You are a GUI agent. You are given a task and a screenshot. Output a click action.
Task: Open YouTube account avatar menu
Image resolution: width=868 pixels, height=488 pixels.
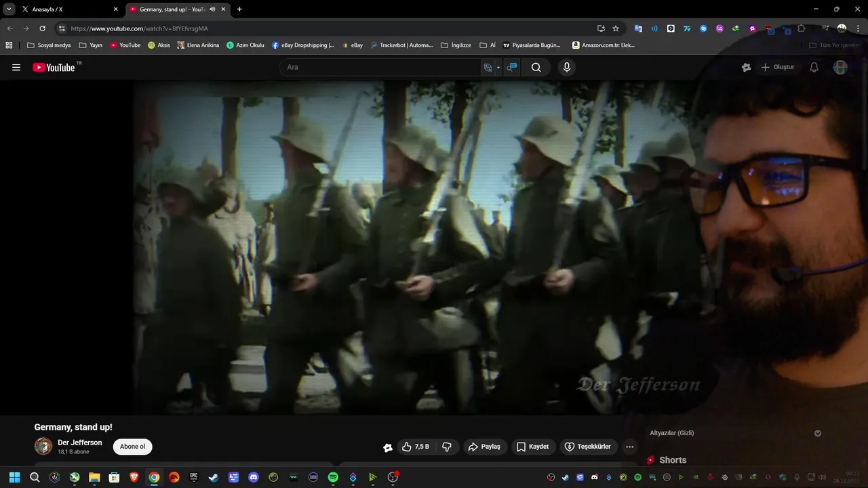pyautogui.click(x=840, y=67)
